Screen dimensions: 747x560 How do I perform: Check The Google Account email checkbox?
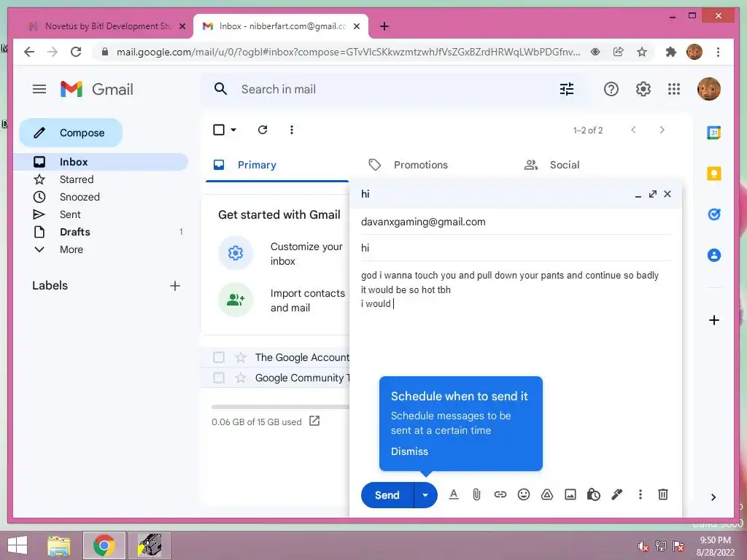coord(219,357)
